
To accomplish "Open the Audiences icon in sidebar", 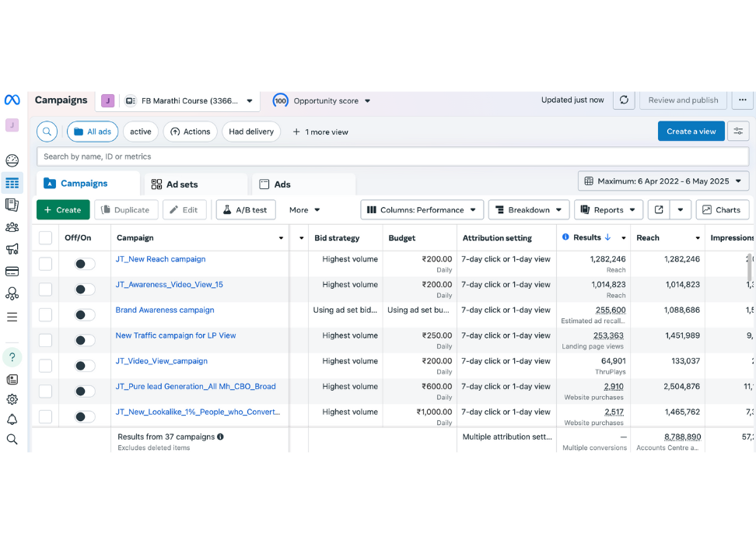I will 12,227.
